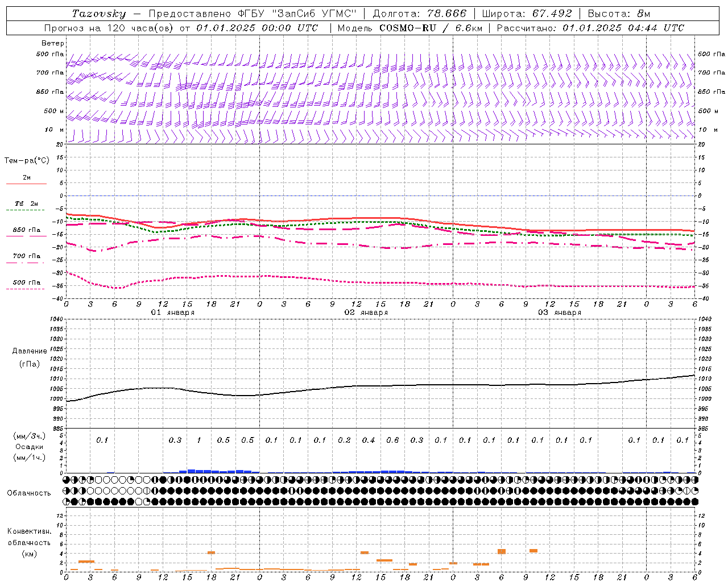Click the Облачность cloudiness label
The image size is (728, 582).
pos(29,493)
